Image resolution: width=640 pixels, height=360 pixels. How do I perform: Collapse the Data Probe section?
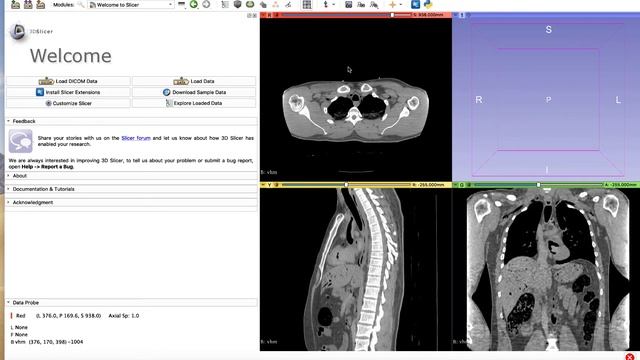(131, 302)
